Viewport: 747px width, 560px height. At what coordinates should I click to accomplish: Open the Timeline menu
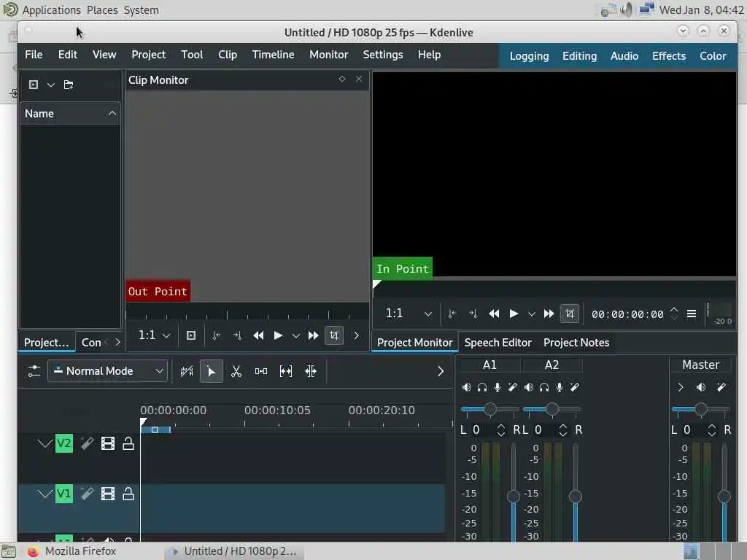coord(273,55)
